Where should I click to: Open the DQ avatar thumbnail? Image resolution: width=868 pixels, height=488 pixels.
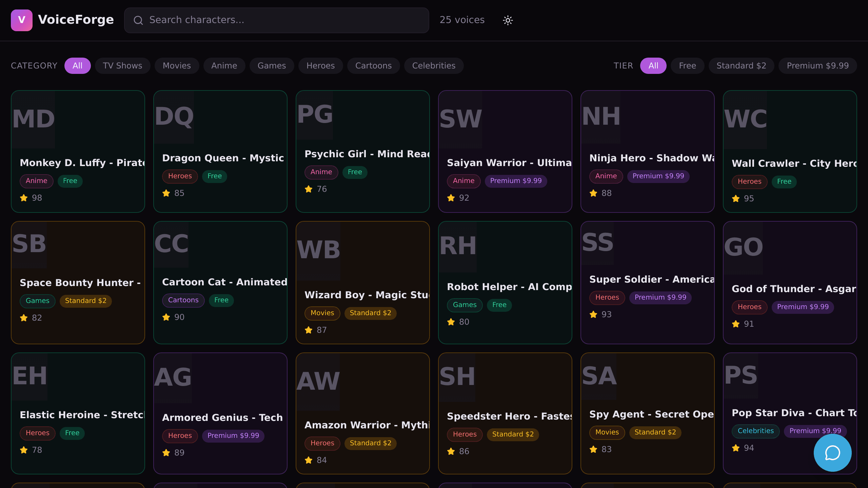click(x=174, y=117)
